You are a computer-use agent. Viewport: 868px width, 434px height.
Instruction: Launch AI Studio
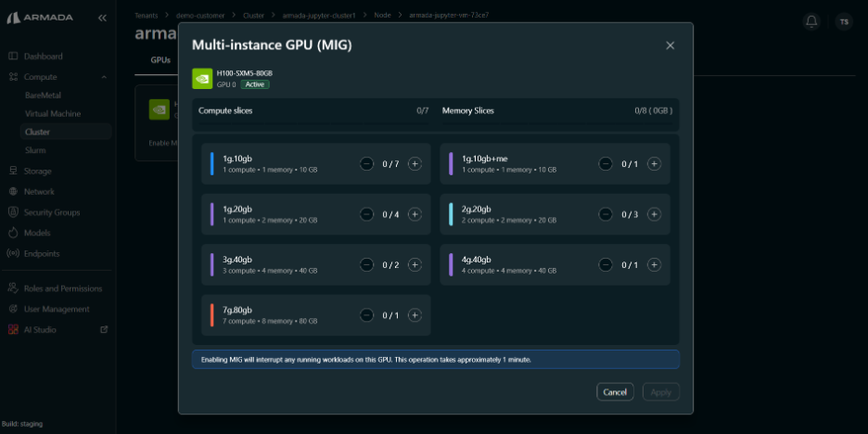pos(40,329)
